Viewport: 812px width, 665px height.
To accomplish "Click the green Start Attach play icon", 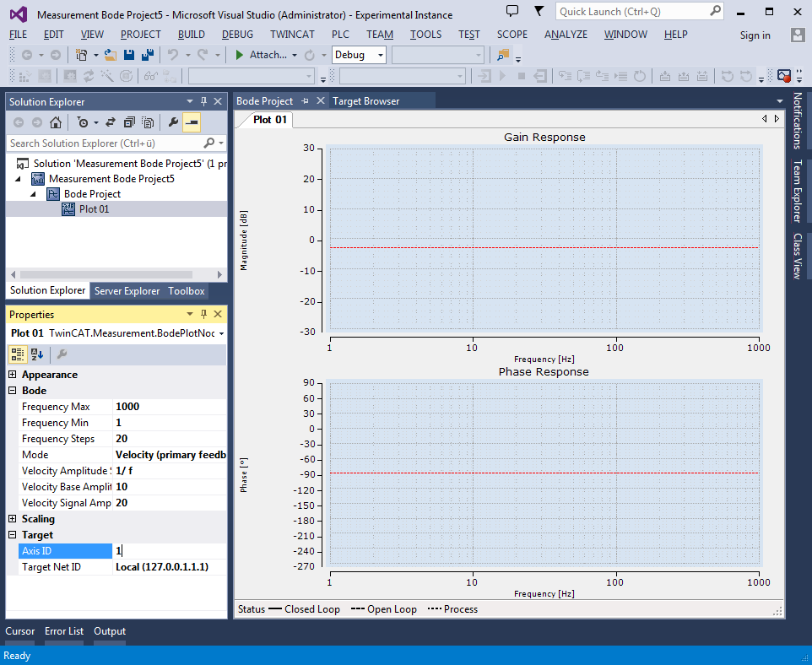I will 239,55.
